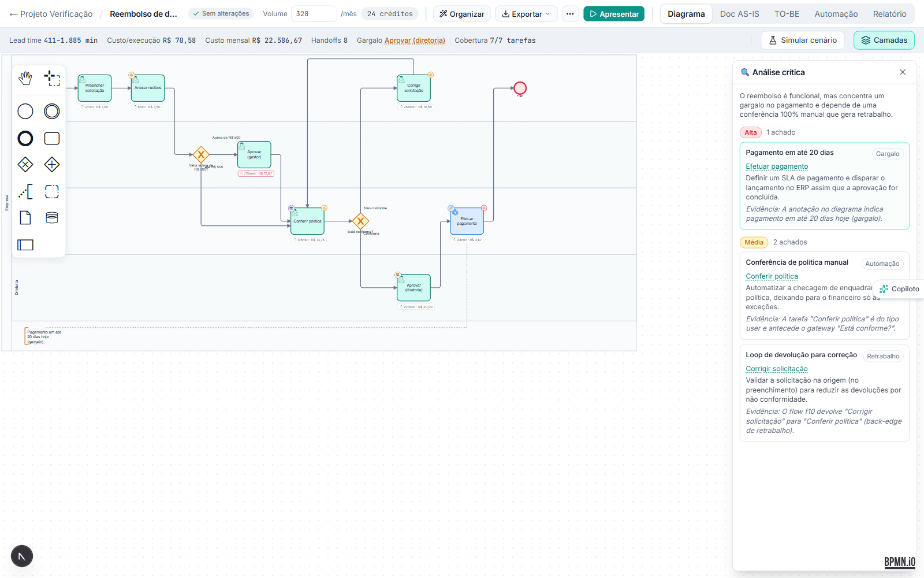Pick the data store shape in the palette
This screenshot has height=578, width=924.
click(x=52, y=217)
